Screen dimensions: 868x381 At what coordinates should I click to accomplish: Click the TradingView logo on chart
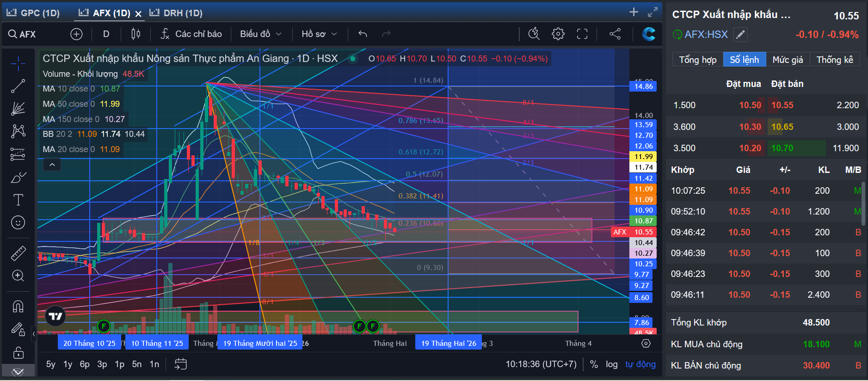55,316
